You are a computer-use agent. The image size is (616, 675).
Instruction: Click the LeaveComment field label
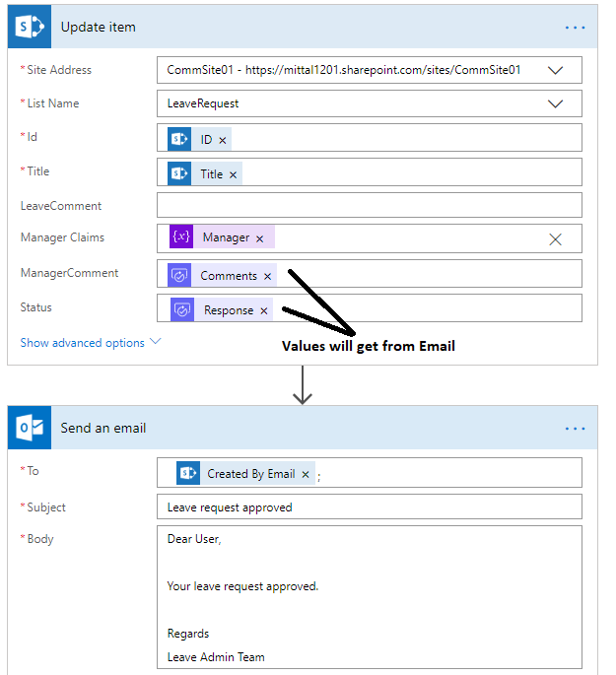61,206
